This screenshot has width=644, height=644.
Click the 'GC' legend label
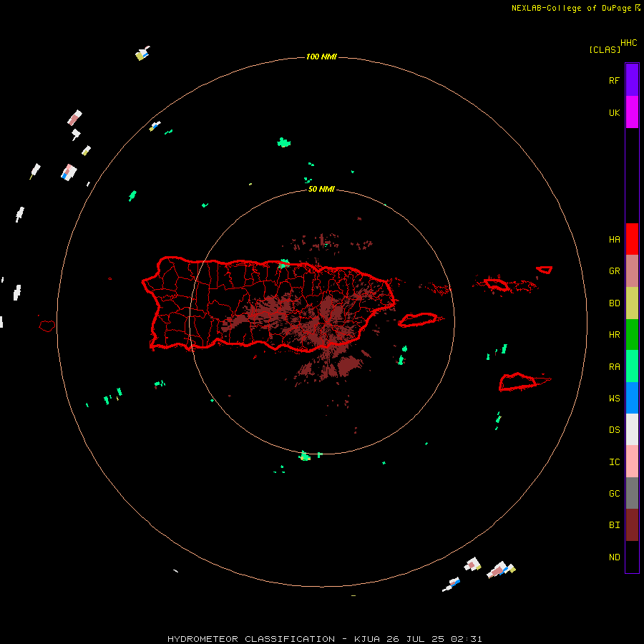tap(614, 494)
